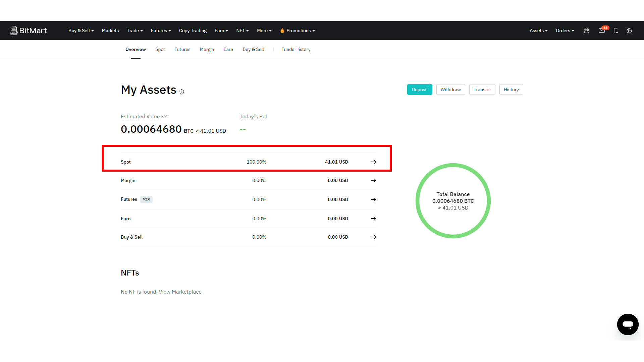Open the Orders dropdown menu
Viewport: 644px width, 362px height.
point(565,31)
